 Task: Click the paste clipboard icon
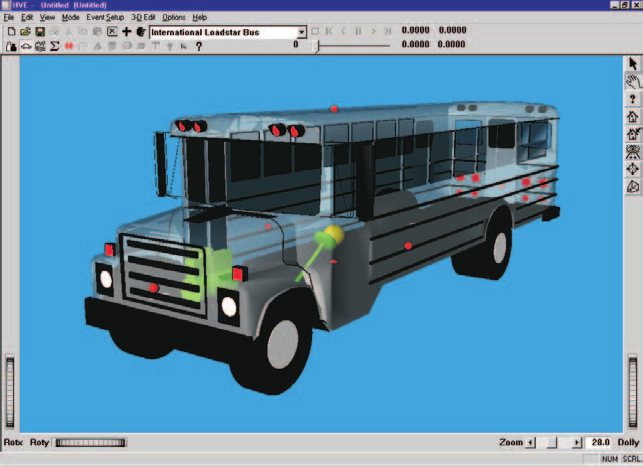(97, 32)
